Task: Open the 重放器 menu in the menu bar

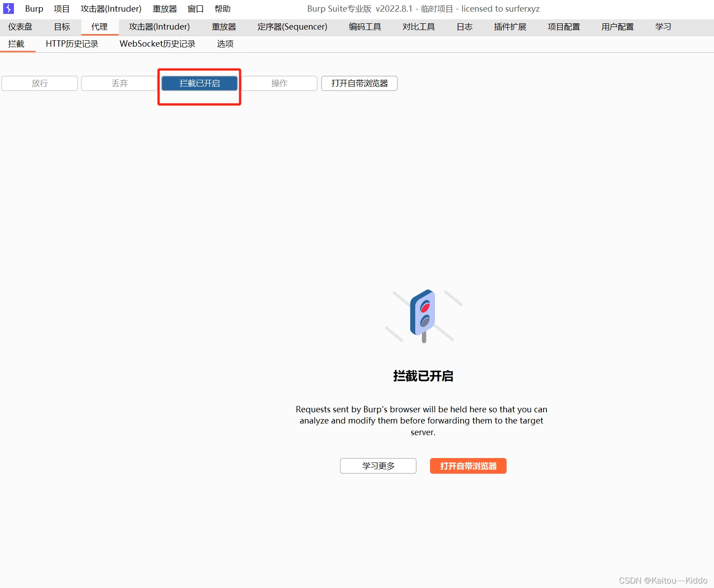Action: (x=165, y=9)
